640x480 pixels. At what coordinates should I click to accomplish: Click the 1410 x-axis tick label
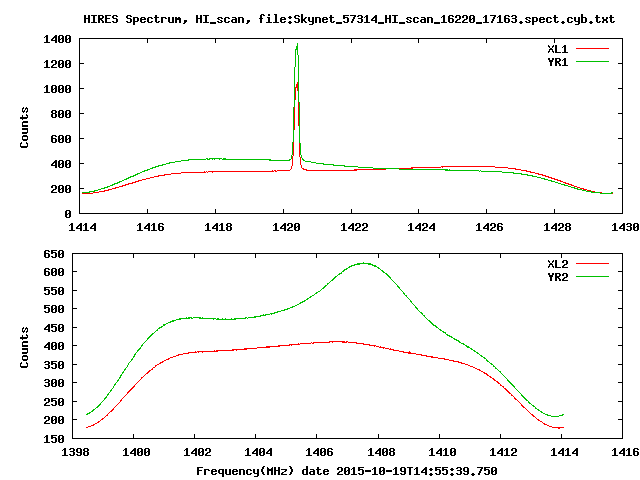click(x=442, y=452)
